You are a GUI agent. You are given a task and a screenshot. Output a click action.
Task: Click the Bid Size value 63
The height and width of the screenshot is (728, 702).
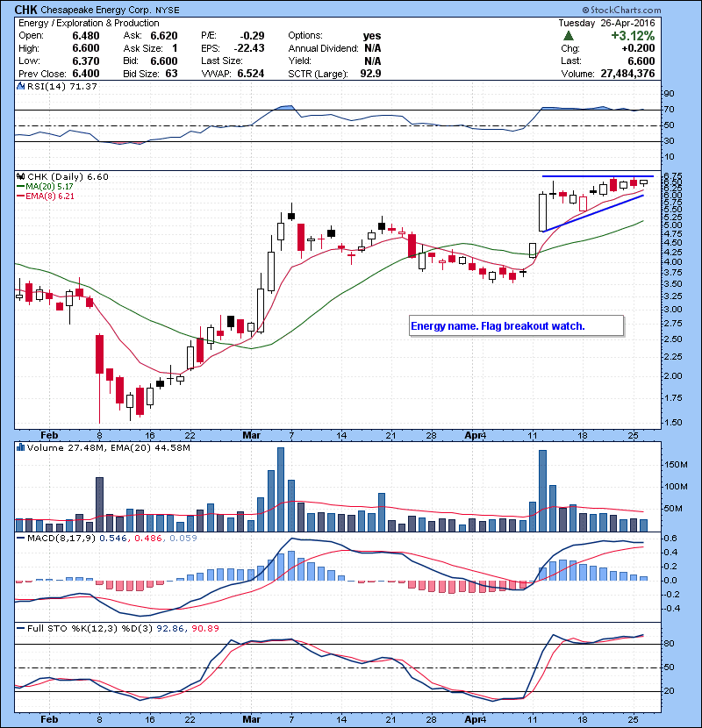(171, 74)
